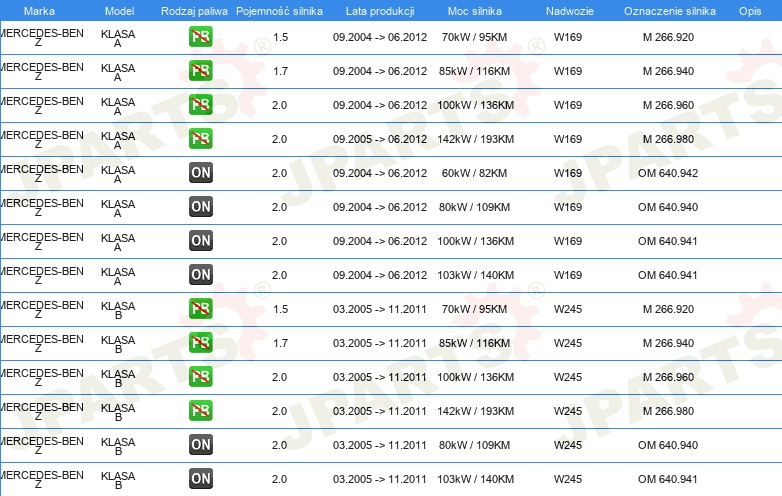782x496 pixels.
Task: Click the Lata produkcji column header
Action: pyautogui.click(x=380, y=11)
